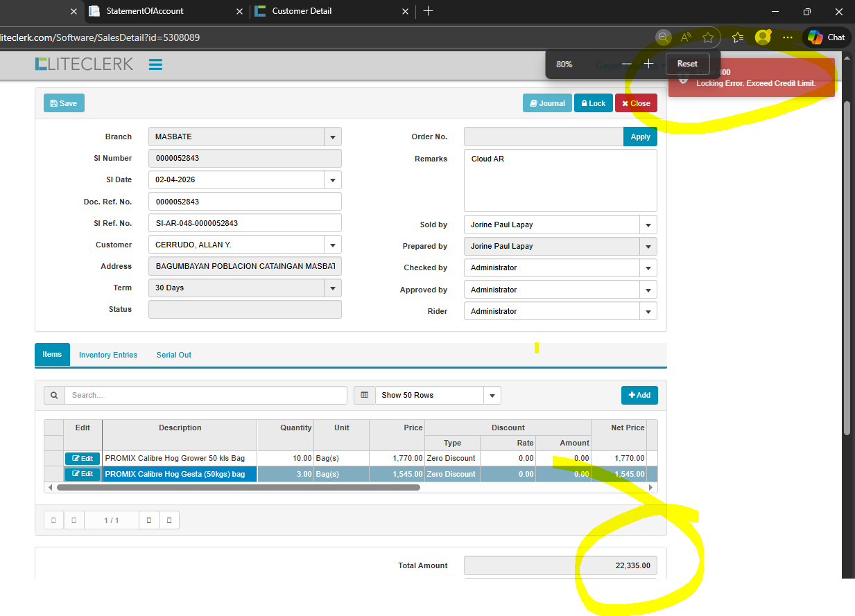
Task: Open the browser profile avatar icon
Action: (x=763, y=37)
